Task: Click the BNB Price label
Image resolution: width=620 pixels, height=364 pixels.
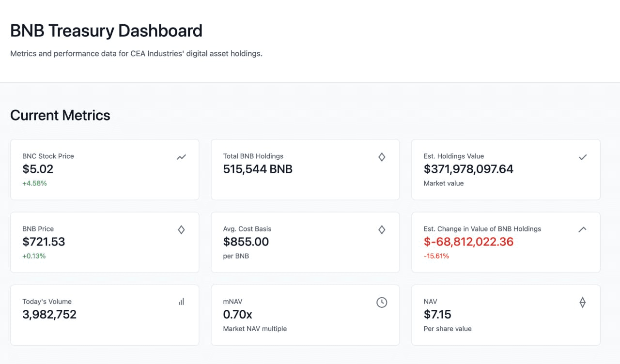Action: (38, 229)
